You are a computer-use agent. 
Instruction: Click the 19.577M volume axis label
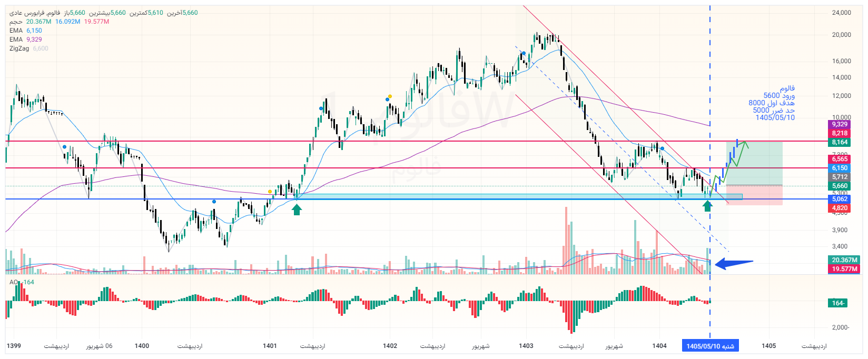tap(844, 269)
